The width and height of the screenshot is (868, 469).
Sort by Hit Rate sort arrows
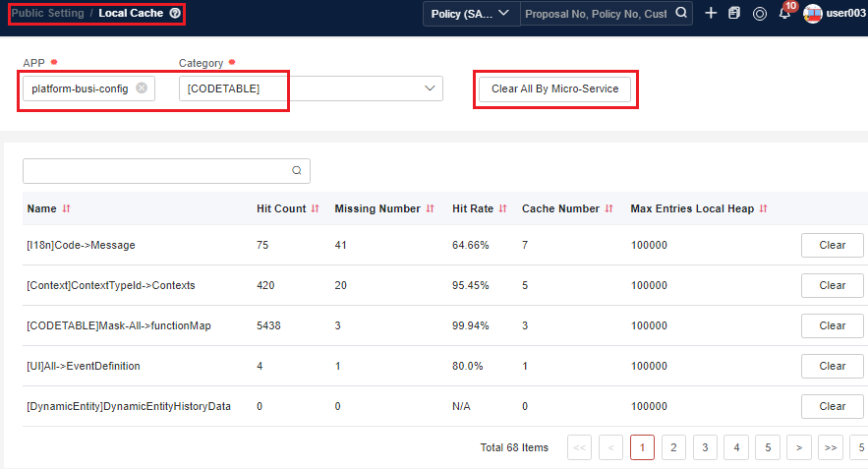click(x=502, y=208)
